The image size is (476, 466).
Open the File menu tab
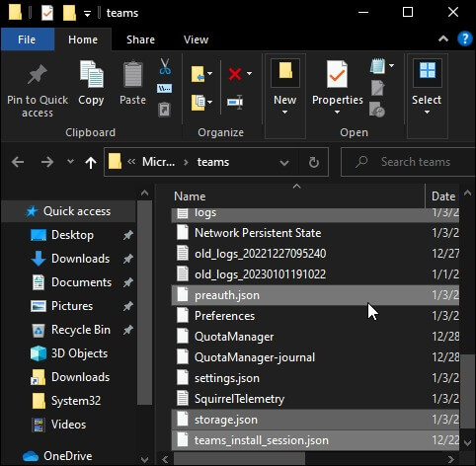coord(28,39)
